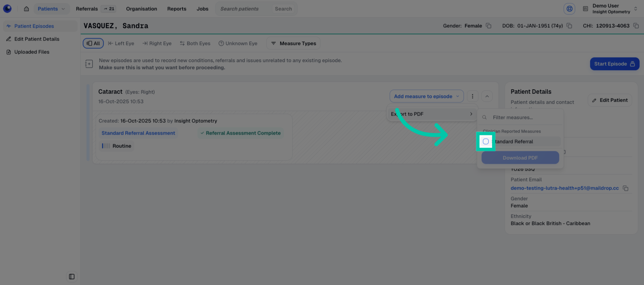Filter episodes by Unknown Eye
644x285 pixels.
pyautogui.click(x=238, y=43)
